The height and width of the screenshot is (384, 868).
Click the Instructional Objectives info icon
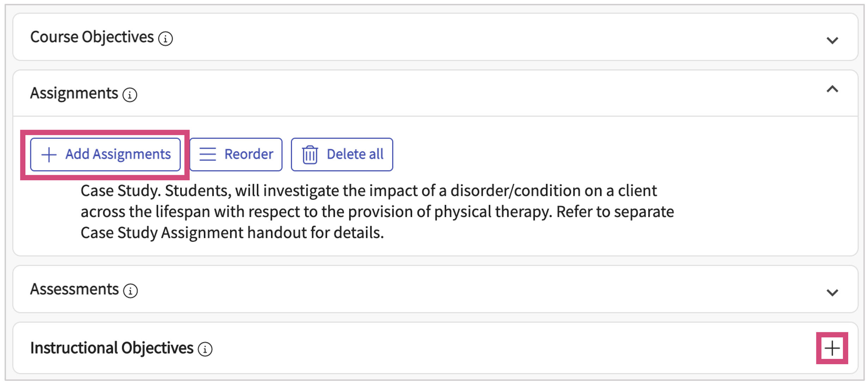[x=205, y=349]
